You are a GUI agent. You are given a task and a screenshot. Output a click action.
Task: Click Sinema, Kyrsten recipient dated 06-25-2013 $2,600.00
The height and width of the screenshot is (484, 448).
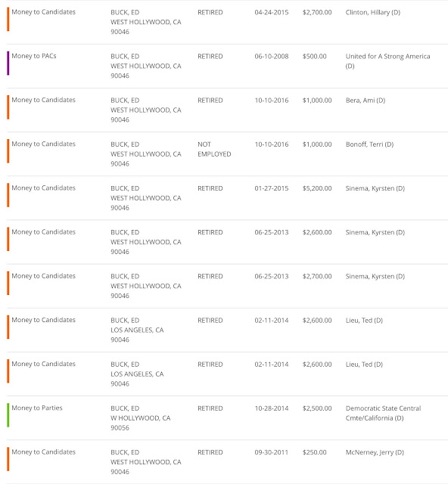(x=375, y=232)
